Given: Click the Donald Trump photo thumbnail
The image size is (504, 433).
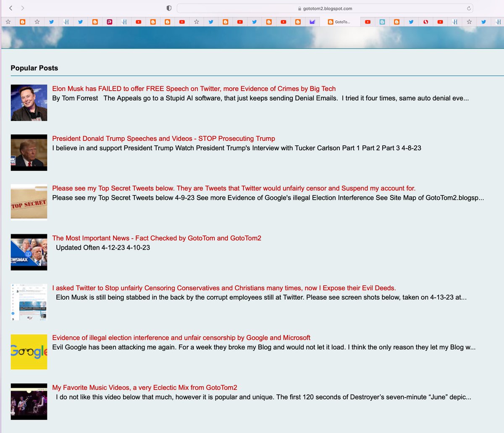Looking at the screenshot, I should [x=29, y=152].
